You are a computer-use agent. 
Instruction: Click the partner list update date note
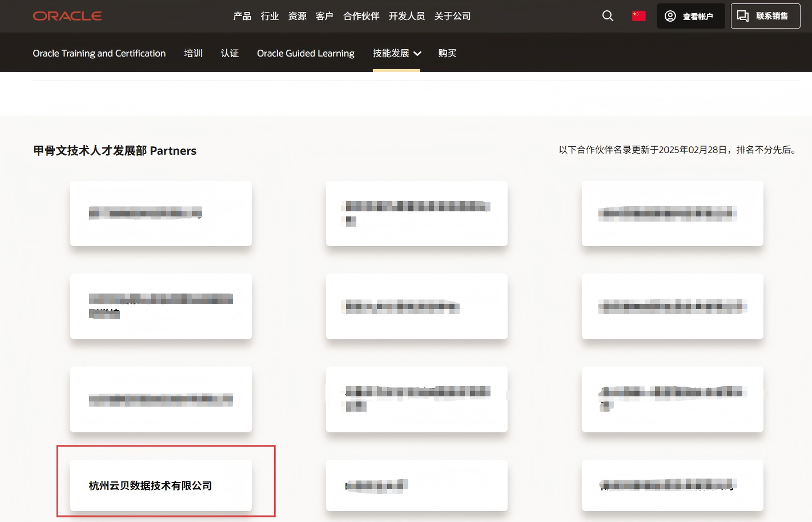click(678, 150)
